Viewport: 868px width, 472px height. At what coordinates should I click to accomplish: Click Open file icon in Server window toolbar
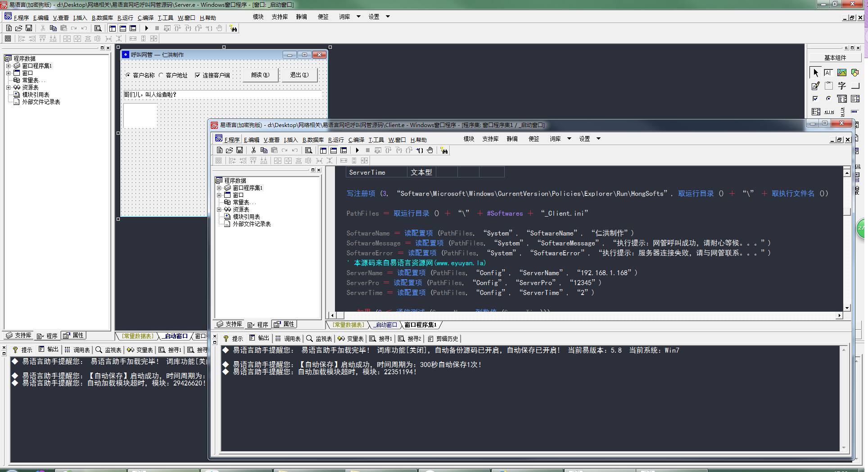pos(19,28)
